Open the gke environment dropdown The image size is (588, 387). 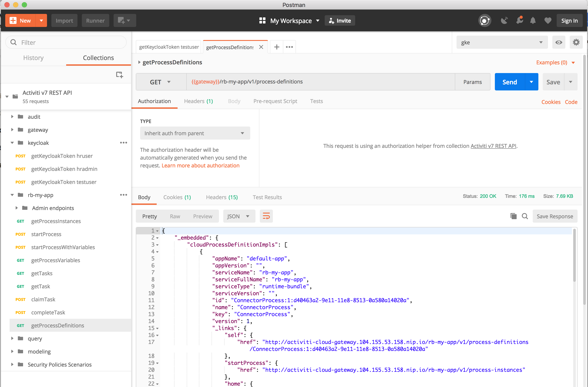pyautogui.click(x=502, y=42)
